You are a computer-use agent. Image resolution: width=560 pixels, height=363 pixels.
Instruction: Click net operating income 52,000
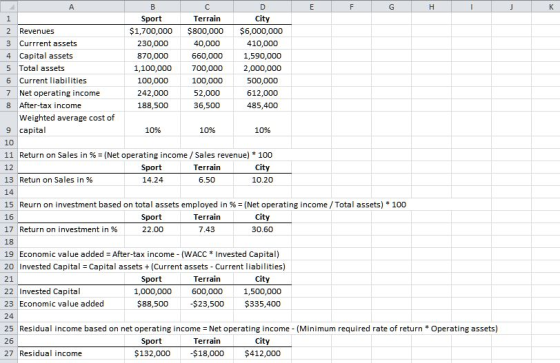pyautogui.click(x=207, y=93)
